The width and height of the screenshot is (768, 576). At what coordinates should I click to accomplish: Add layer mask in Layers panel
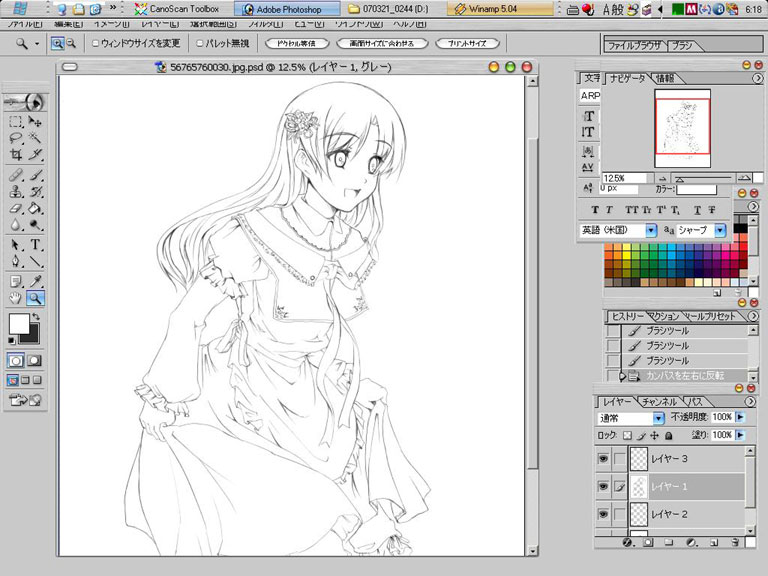(x=648, y=542)
